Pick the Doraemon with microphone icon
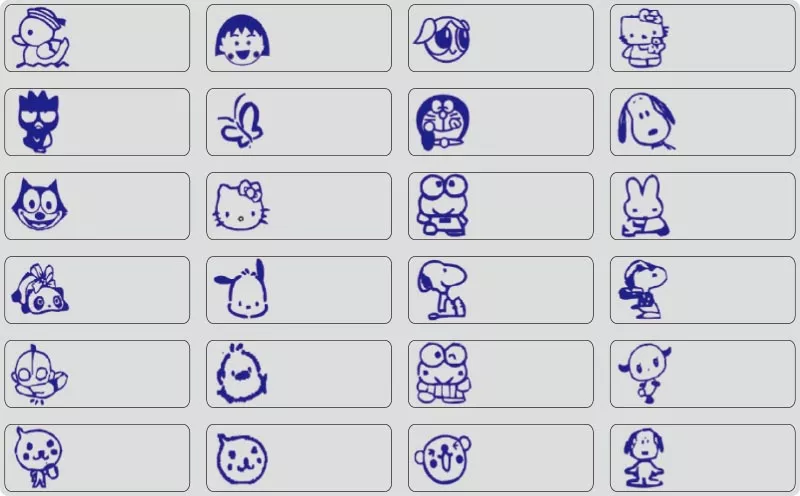This screenshot has width=800, height=496. pyautogui.click(x=442, y=122)
